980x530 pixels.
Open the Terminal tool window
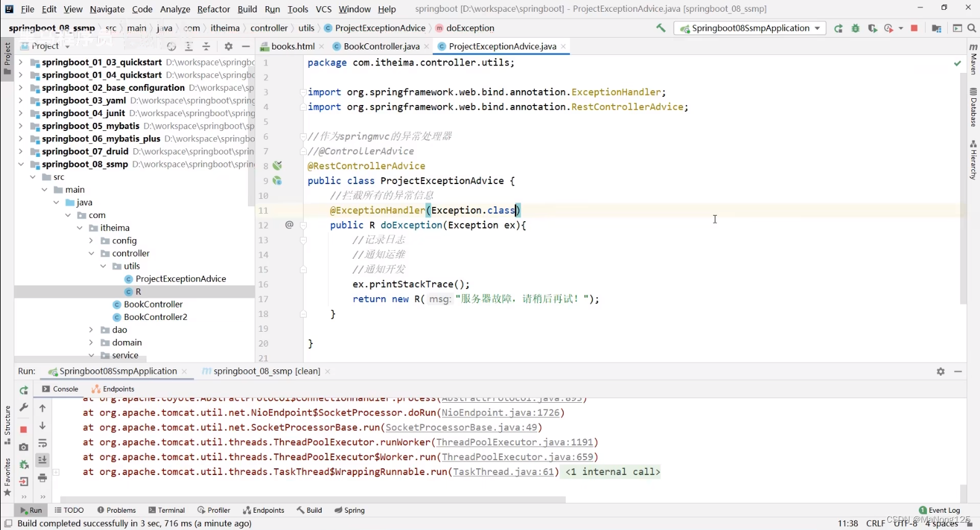tap(166, 510)
